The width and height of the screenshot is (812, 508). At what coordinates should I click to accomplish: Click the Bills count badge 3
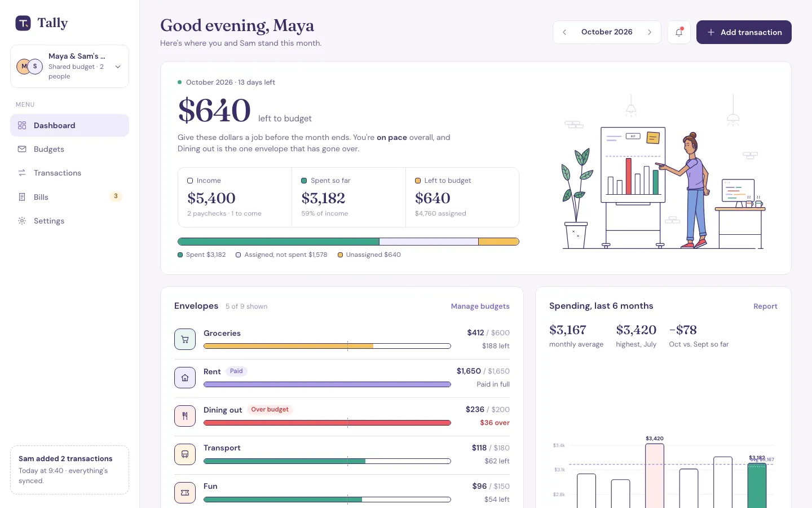116,196
